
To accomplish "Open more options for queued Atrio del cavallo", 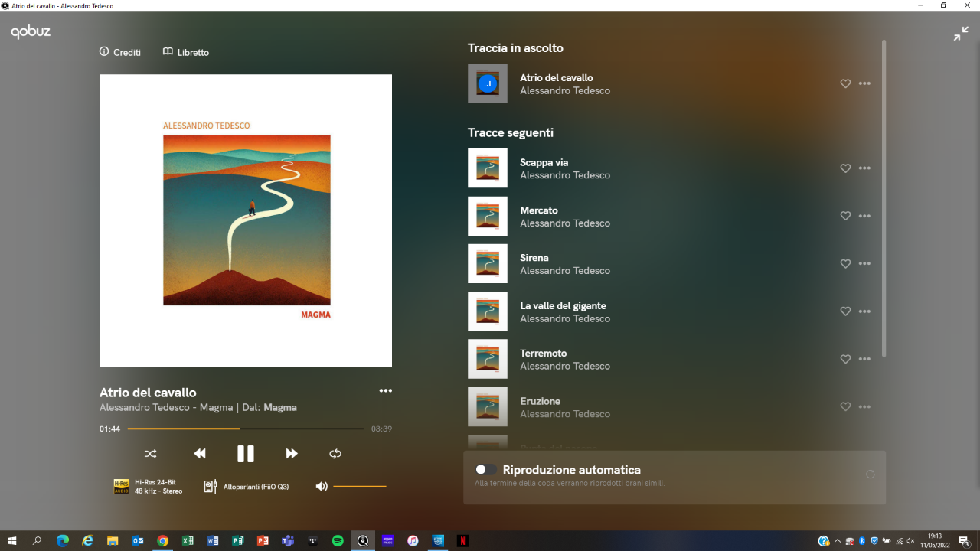I will [x=864, y=84].
